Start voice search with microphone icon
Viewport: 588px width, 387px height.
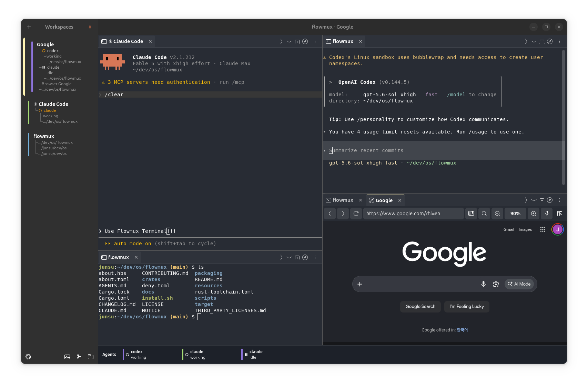tap(484, 284)
